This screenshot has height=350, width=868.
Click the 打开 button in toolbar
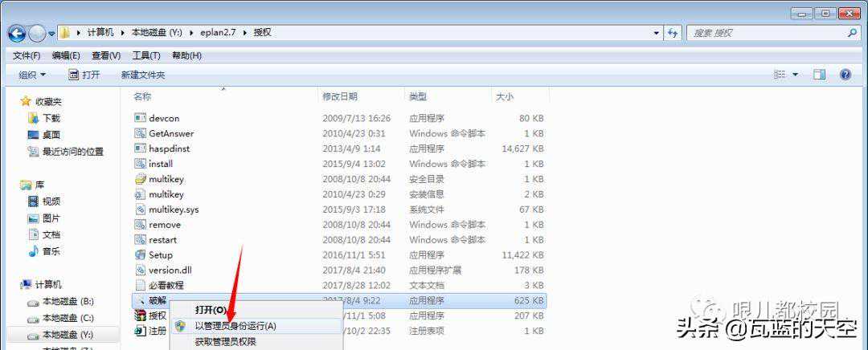point(84,75)
